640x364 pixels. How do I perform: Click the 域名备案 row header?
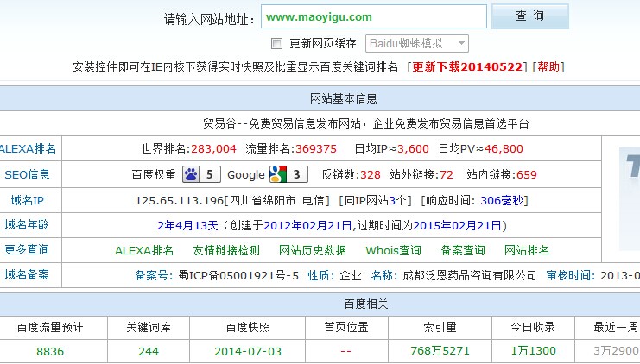pyautogui.click(x=27, y=275)
